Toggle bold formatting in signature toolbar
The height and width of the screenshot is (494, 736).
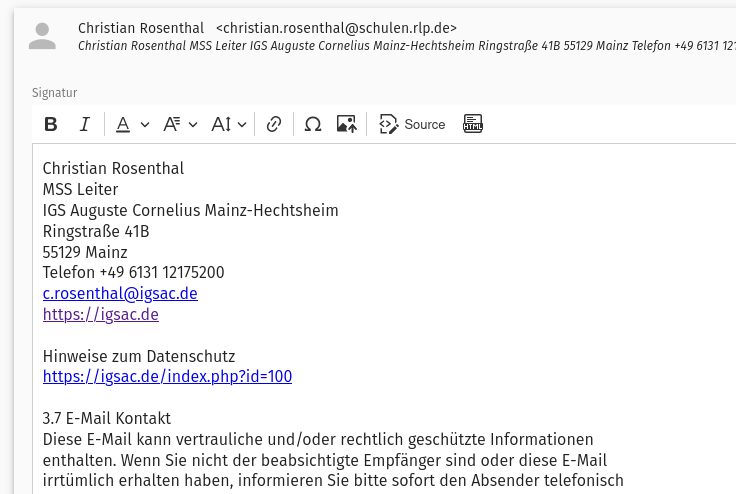point(51,124)
